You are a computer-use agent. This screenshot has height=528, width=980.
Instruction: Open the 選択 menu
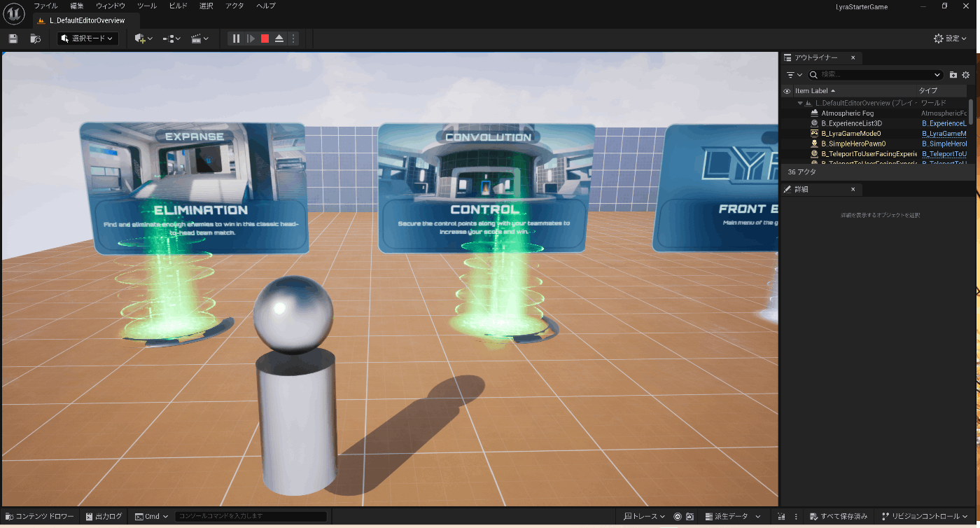[206, 6]
